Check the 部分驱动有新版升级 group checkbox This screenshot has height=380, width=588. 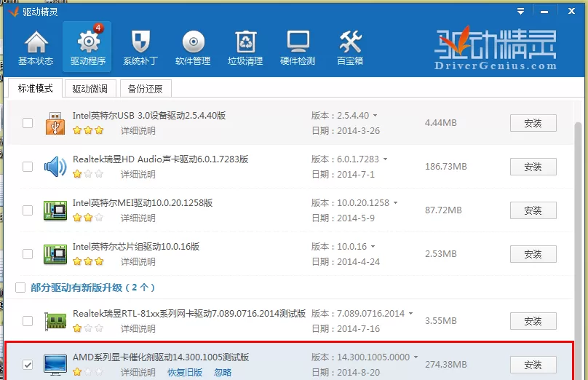tap(20, 288)
